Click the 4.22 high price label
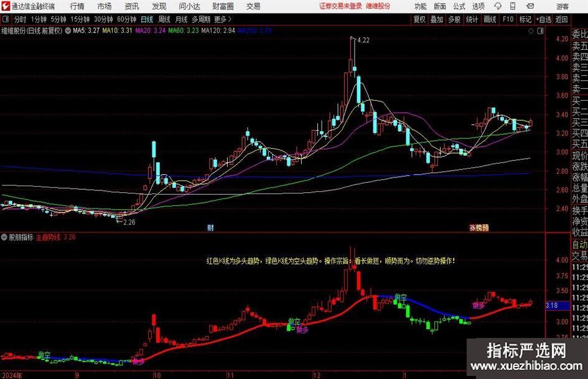The height and width of the screenshot is (379, 588). pyautogui.click(x=363, y=40)
